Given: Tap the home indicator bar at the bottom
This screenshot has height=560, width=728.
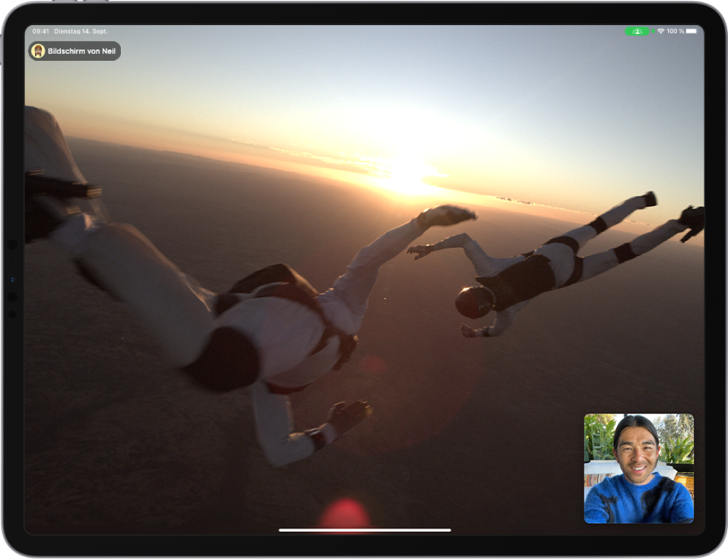Looking at the screenshot, I should (365, 530).
